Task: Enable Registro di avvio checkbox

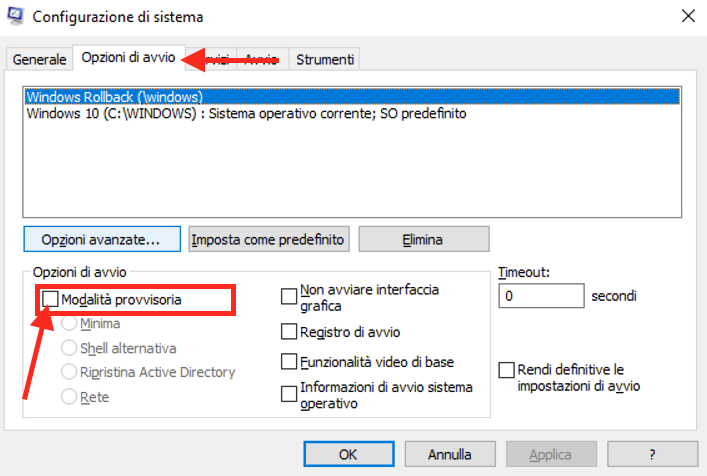Action: click(289, 331)
